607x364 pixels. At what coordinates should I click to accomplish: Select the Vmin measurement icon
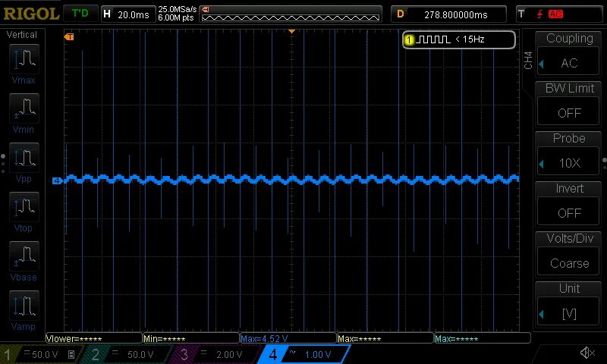point(24,108)
